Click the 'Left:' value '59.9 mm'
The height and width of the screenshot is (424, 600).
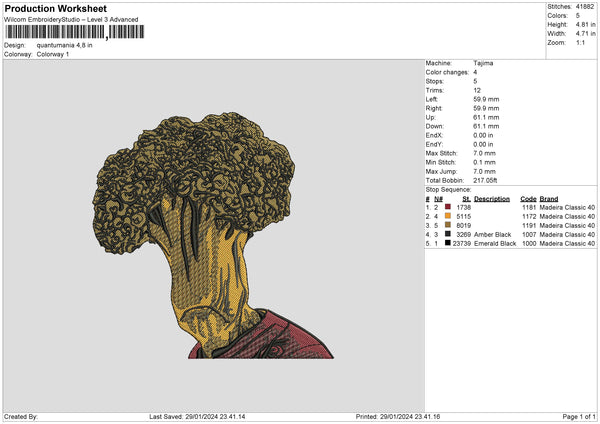pyautogui.click(x=486, y=99)
